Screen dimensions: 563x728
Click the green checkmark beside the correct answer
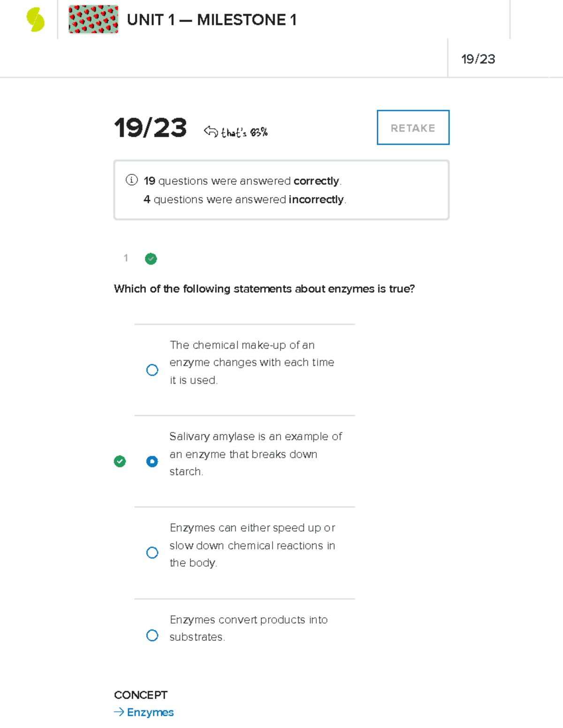click(120, 462)
